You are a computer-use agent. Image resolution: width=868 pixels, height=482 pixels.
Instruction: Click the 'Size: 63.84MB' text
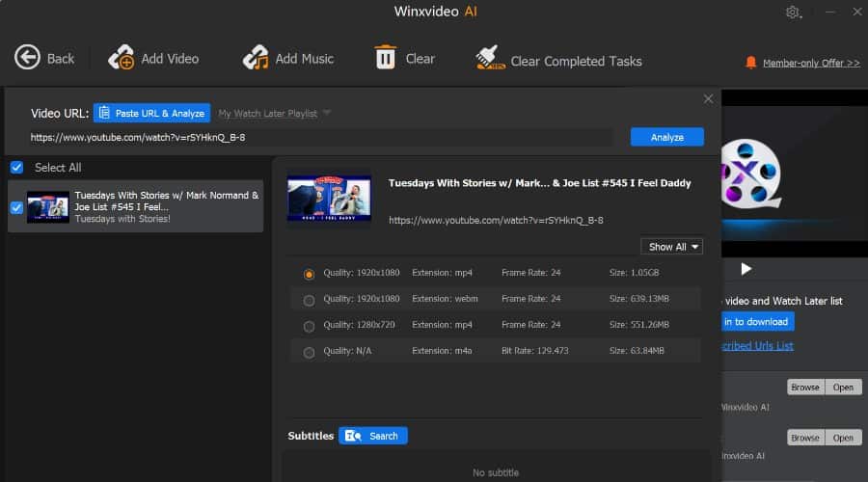coord(637,351)
